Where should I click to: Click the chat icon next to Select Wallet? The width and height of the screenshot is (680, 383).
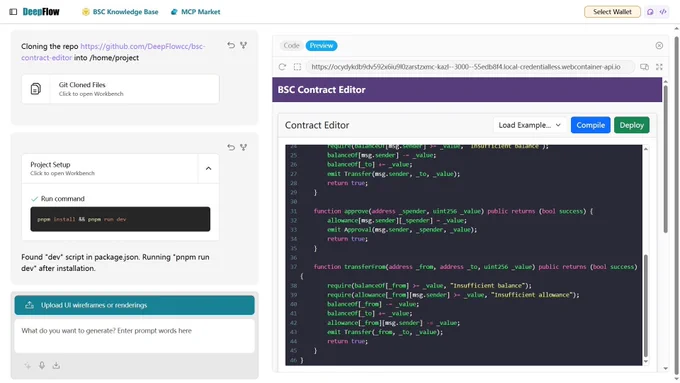tap(650, 12)
